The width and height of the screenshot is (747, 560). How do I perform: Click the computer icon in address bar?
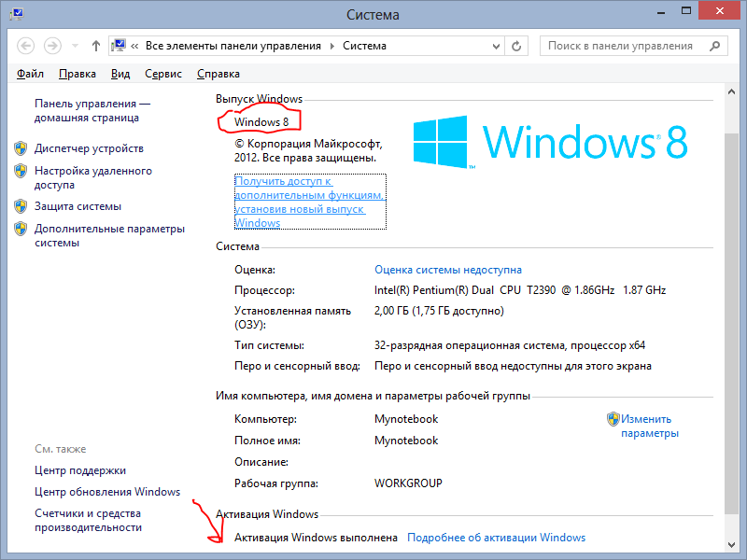119,46
